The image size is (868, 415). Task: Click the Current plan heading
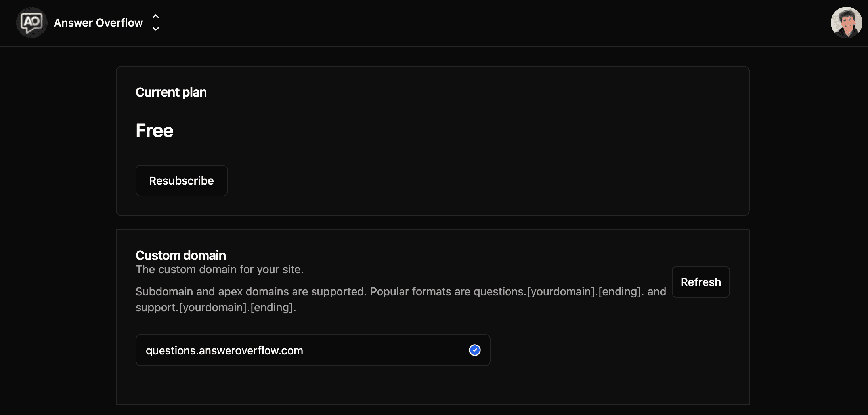(171, 92)
